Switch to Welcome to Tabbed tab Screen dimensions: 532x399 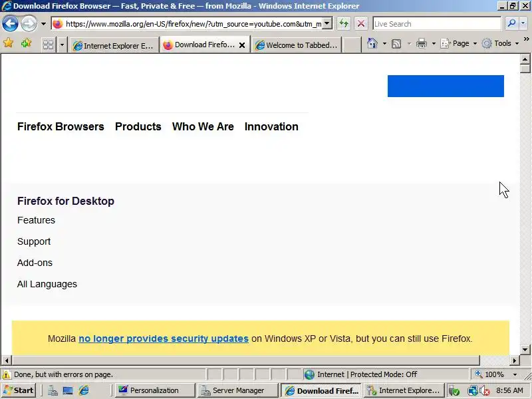point(296,45)
